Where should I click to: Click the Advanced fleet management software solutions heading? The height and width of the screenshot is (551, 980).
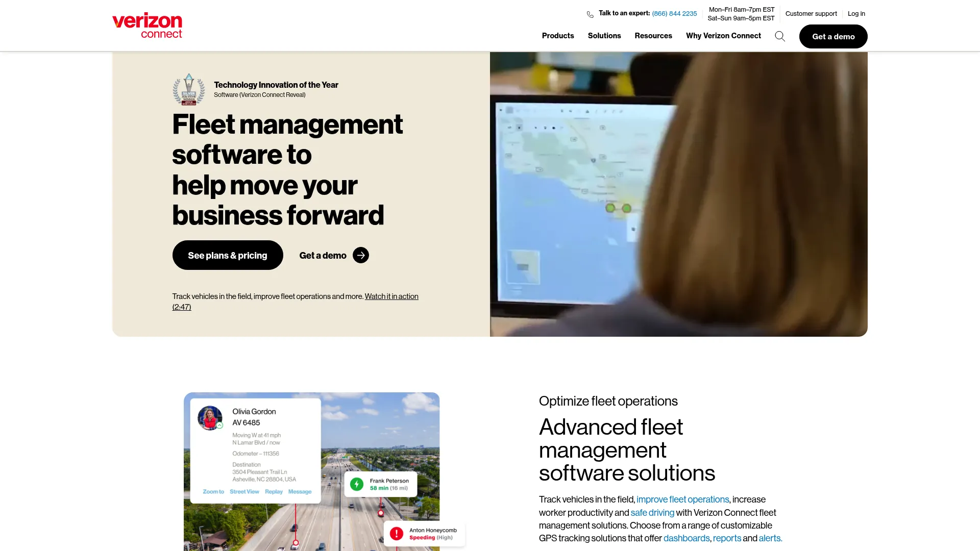point(627,450)
